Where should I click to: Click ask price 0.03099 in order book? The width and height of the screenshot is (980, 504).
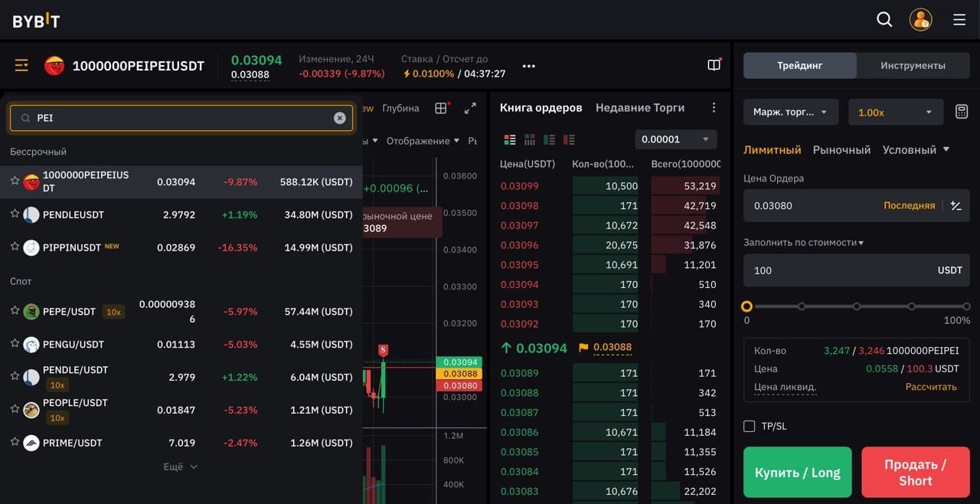[519, 186]
